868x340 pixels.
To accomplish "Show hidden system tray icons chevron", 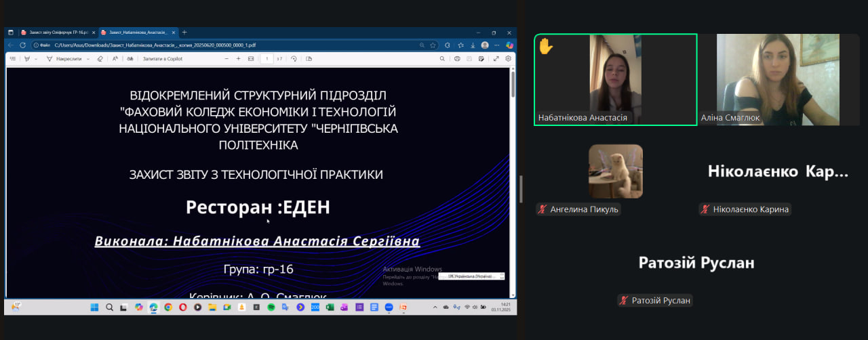I will coord(436,307).
